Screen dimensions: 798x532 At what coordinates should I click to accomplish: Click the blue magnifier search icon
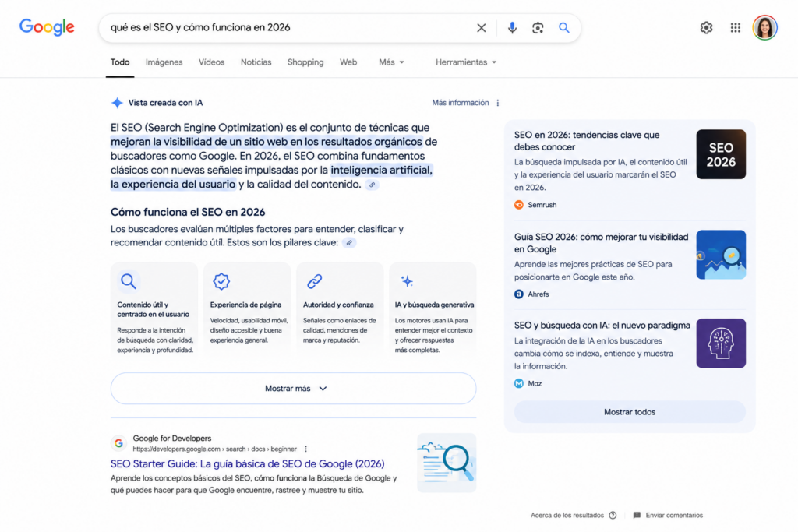[564, 27]
